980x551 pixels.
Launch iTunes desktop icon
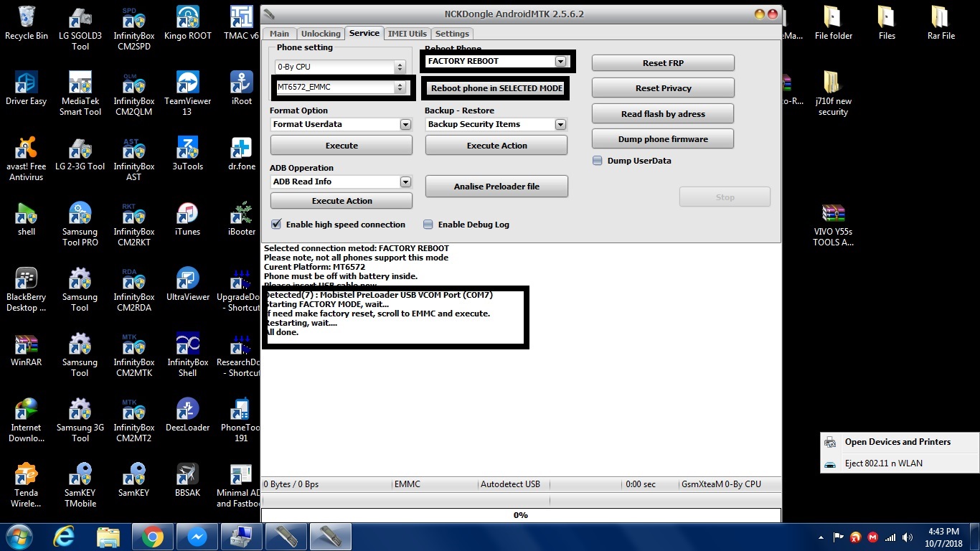pos(187,219)
